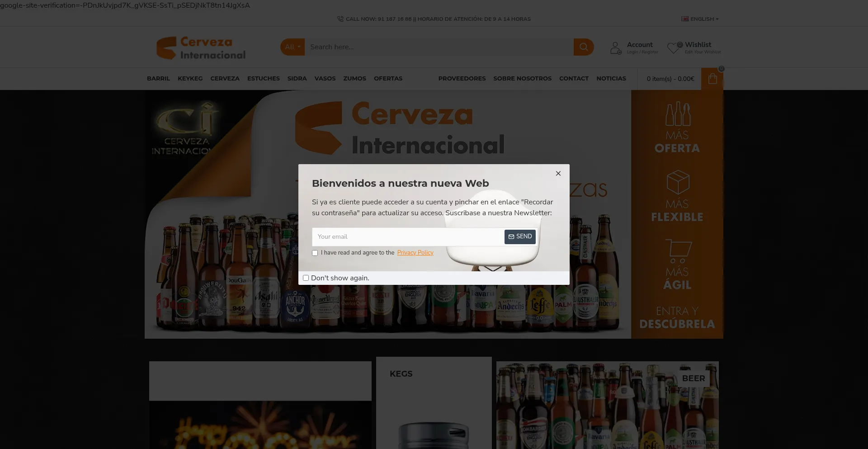The image size is (868, 449).
Task: Click the Más Flexible box icon
Action: pos(677,182)
